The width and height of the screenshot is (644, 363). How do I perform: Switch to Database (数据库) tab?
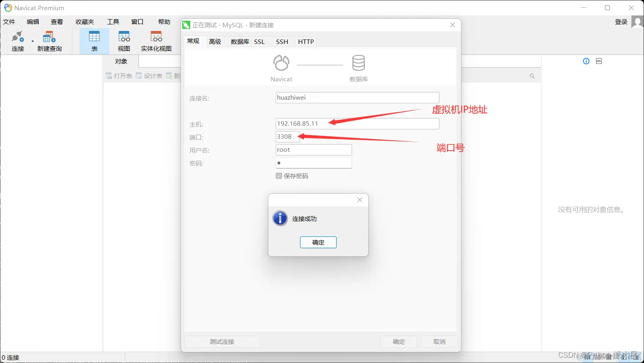[240, 42]
